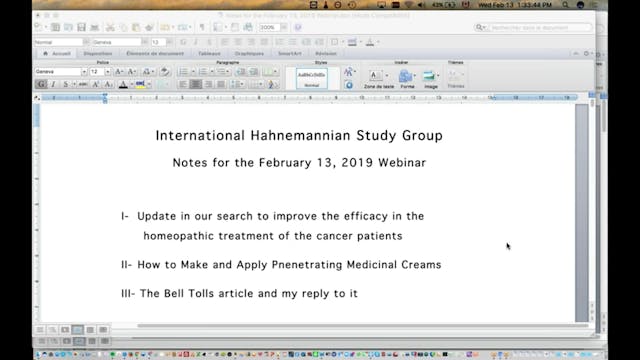Switch to the Tableaux tab
The width and height of the screenshot is (640, 360).
(209, 53)
